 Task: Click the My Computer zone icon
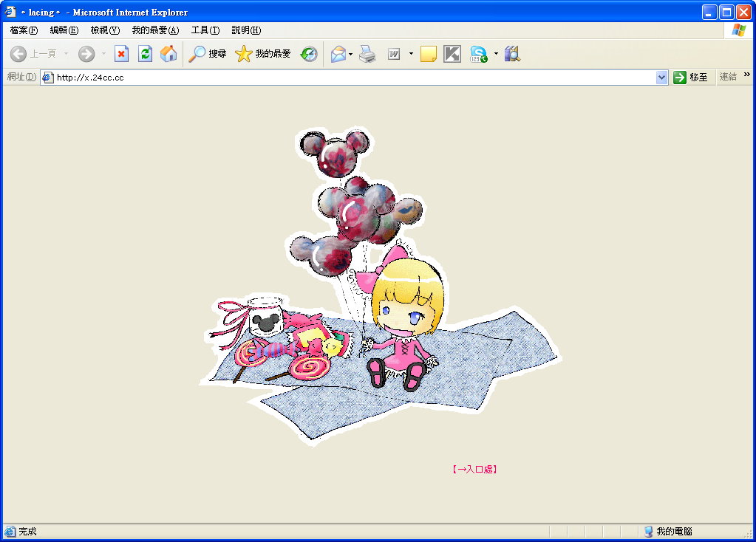649,532
